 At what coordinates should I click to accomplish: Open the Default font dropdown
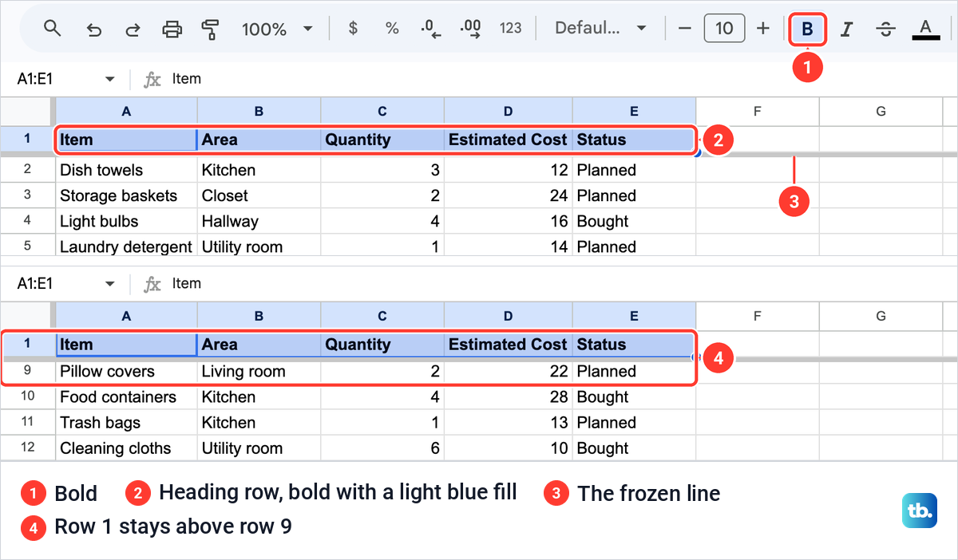tap(600, 29)
